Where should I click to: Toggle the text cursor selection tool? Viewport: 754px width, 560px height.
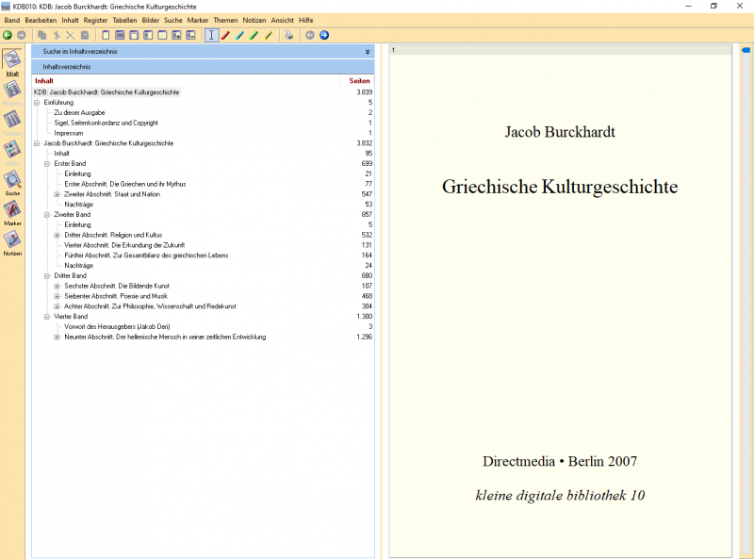tap(212, 35)
